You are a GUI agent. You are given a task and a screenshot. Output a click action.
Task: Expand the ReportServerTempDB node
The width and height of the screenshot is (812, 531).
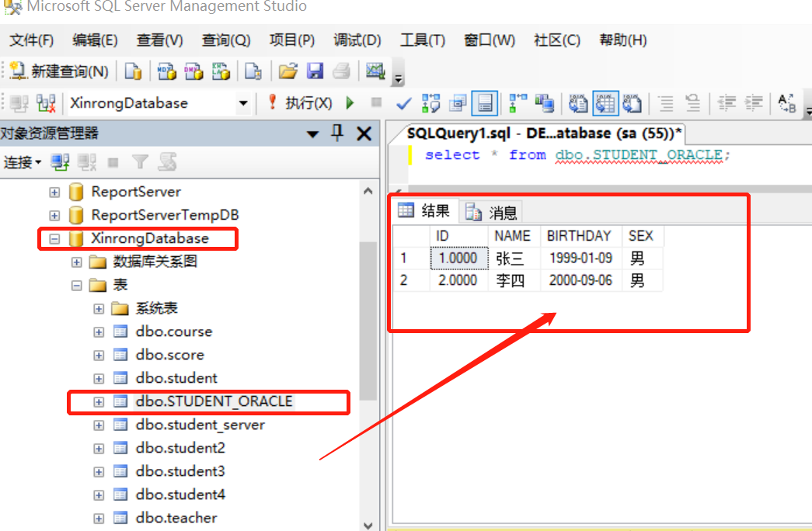pyautogui.click(x=54, y=215)
